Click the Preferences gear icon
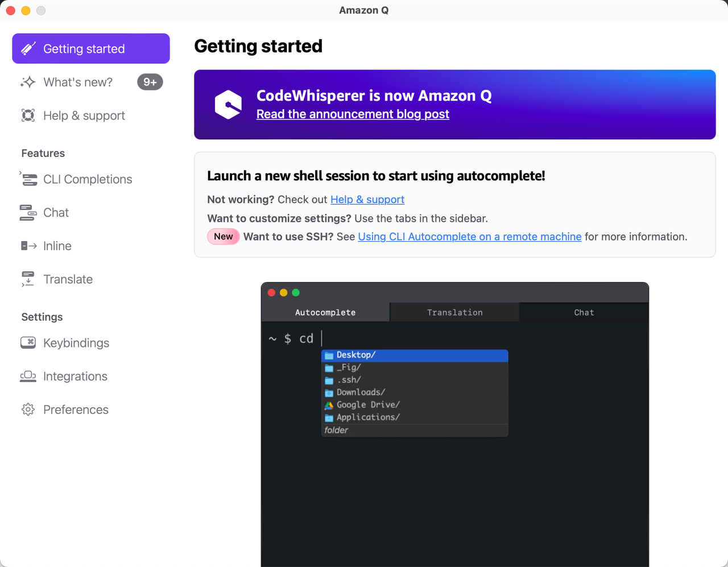The width and height of the screenshot is (728, 567). coord(28,409)
